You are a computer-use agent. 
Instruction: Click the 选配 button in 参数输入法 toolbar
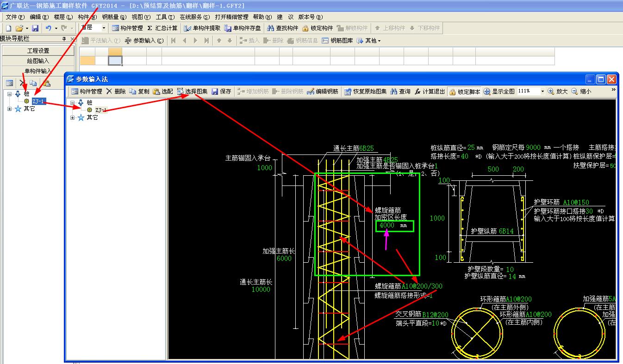[x=163, y=92]
